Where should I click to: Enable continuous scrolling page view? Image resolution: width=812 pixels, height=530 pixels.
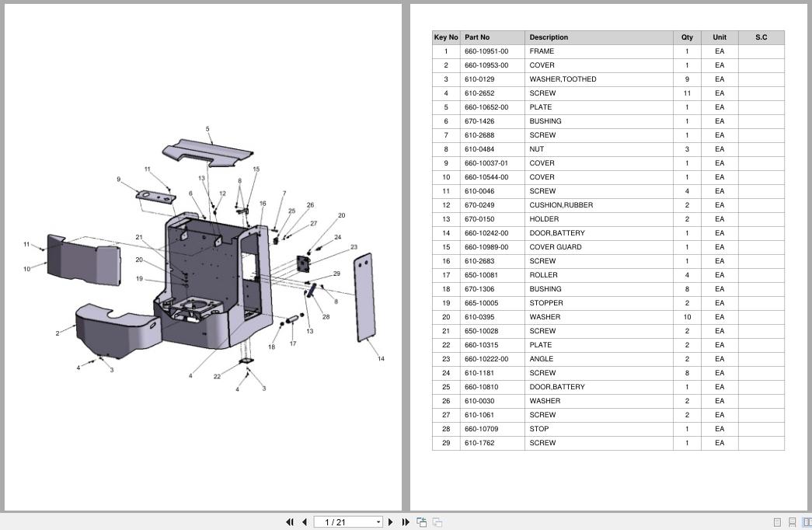point(792,522)
